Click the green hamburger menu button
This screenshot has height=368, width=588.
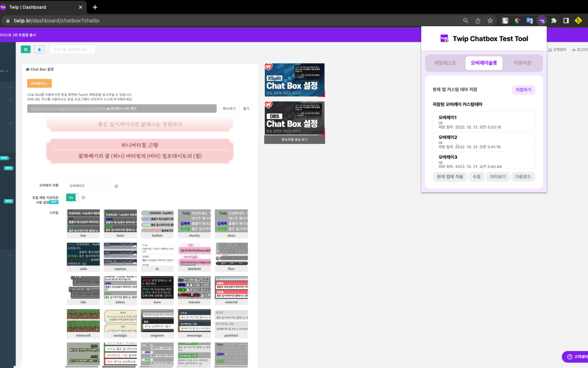(x=26, y=49)
